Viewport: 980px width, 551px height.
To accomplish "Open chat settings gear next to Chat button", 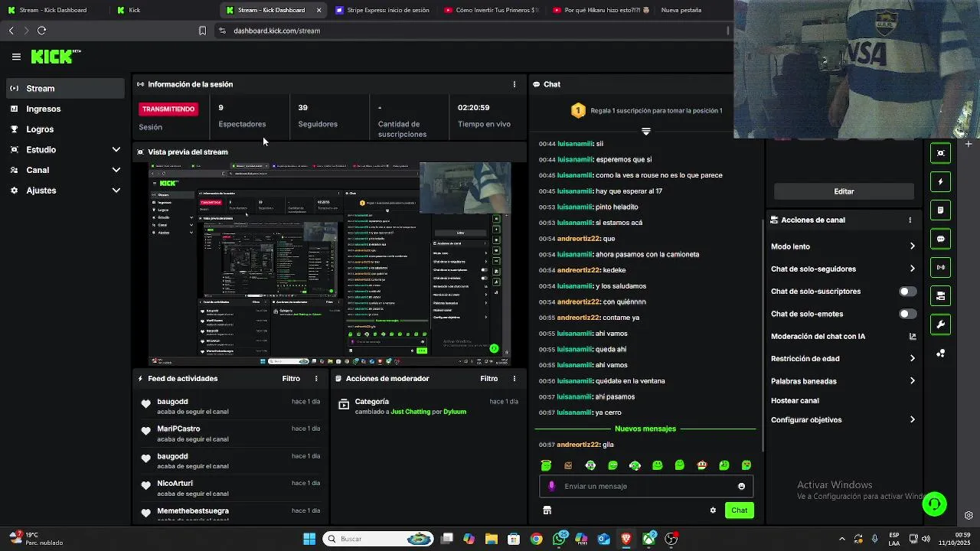I will coord(713,510).
